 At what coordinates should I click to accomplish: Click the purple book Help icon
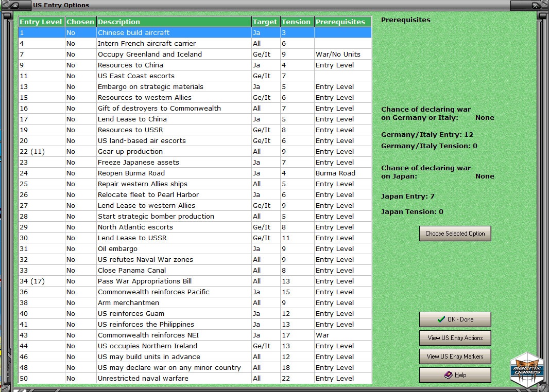coord(448,375)
